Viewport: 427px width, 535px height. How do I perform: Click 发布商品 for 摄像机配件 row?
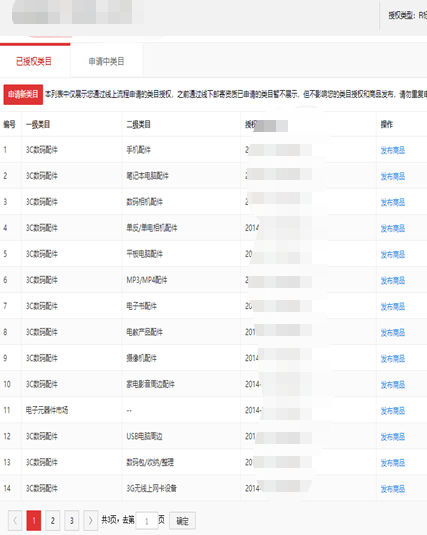point(393,359)
